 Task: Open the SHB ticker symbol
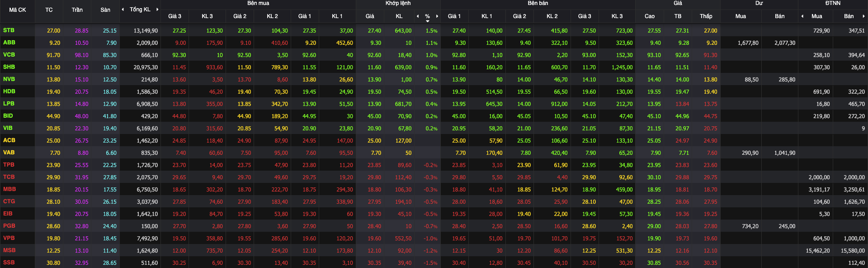point(9,67)
